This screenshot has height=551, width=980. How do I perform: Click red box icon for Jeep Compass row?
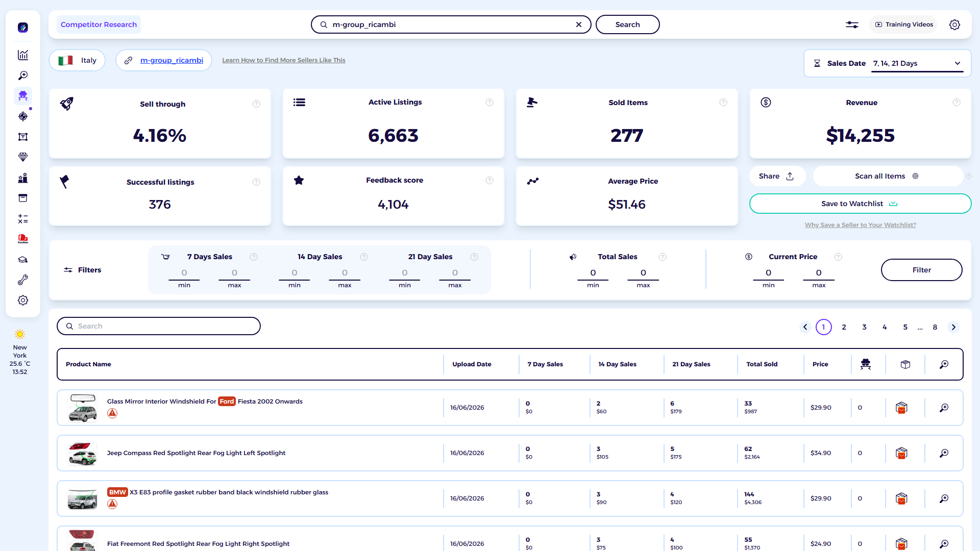(901, 453)
